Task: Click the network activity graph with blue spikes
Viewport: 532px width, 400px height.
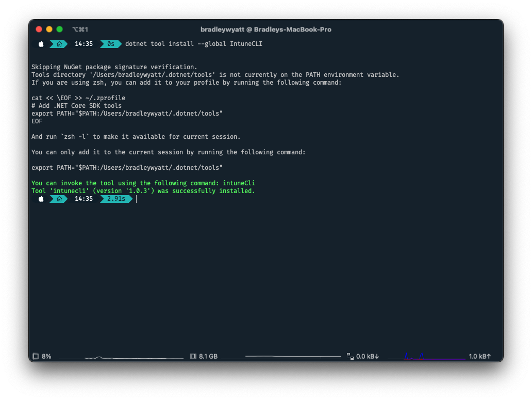Action: 426,356
